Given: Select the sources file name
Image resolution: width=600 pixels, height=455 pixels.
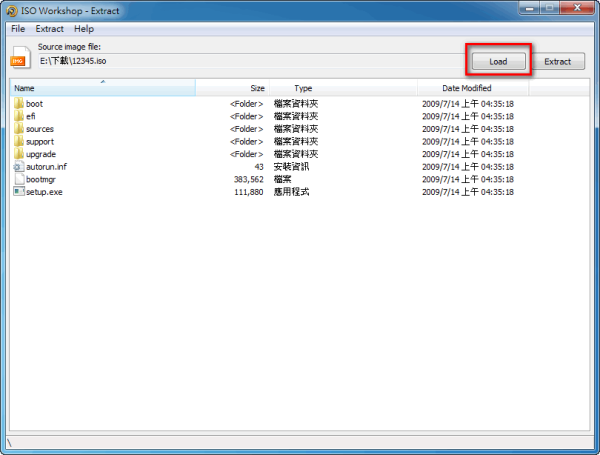Looking at the screenshot, I should pos(40,129).
